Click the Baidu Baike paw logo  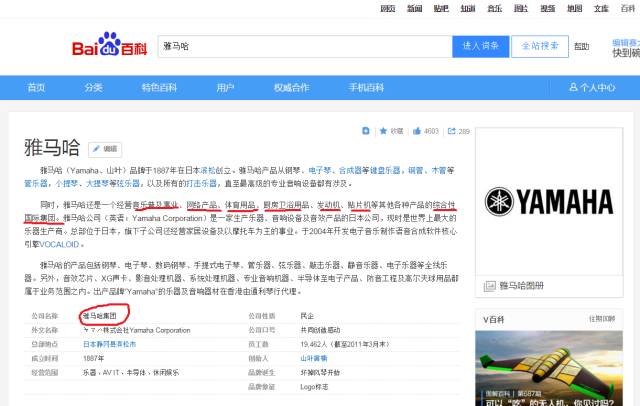click(x=109, y=44)
